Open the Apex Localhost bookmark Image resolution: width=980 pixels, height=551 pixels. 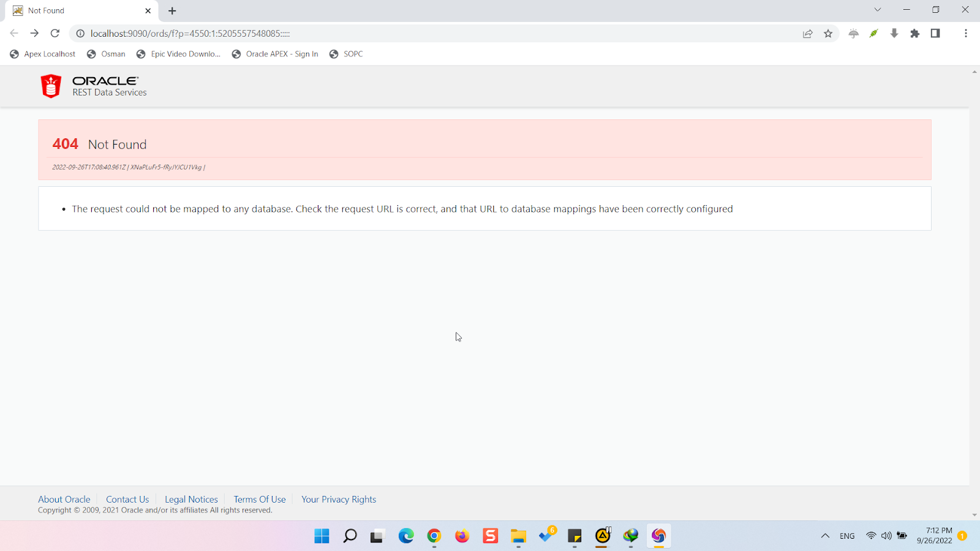(43, 54)
